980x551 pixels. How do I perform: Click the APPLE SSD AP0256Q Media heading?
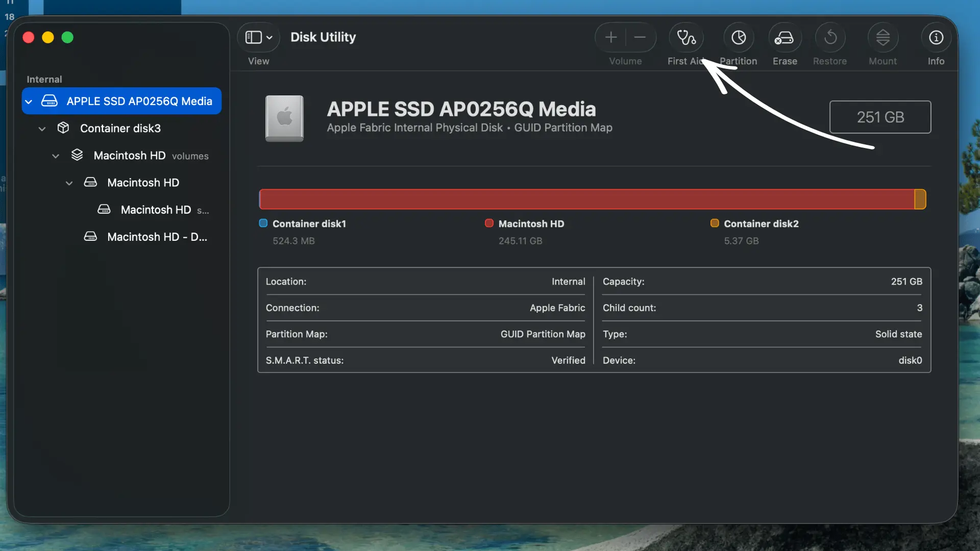[x=461, y=109]
